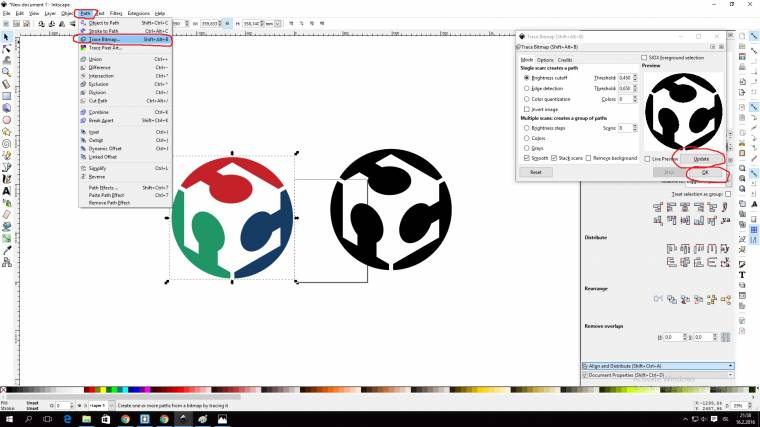Click Reset in Trace Bitmap dialog
The image size is (760, 427).
tap(536, 172)
